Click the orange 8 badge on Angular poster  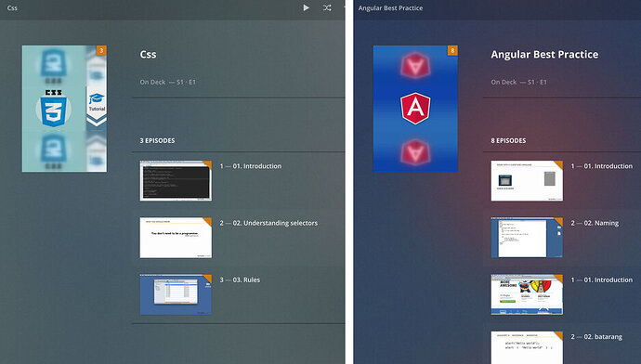pos(452,50)
